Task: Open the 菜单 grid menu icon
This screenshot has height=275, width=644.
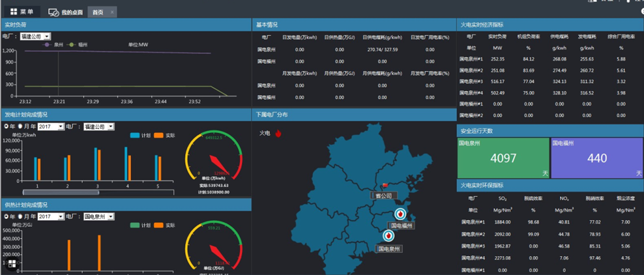Action: [x=14, y=12]
